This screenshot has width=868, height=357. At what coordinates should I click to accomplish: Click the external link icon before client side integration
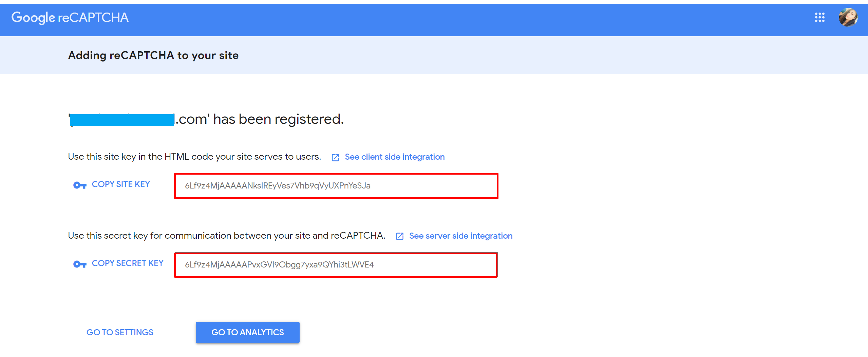pos(335,157)
